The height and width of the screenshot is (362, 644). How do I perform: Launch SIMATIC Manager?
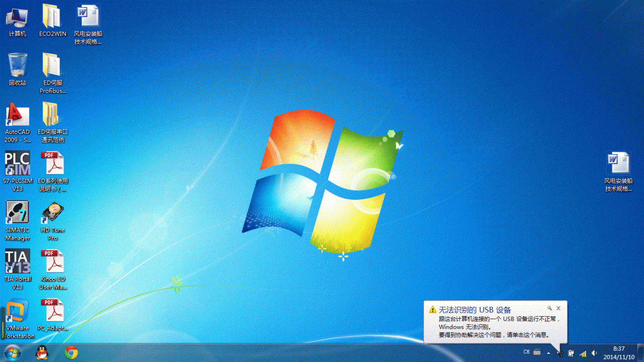[x=17, y=221]
